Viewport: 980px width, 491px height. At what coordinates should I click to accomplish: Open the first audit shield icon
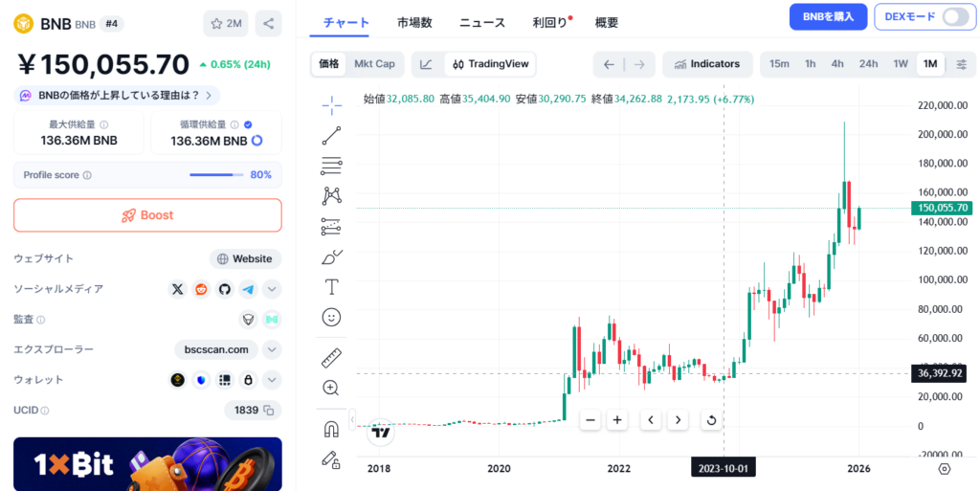click(249, 320)
